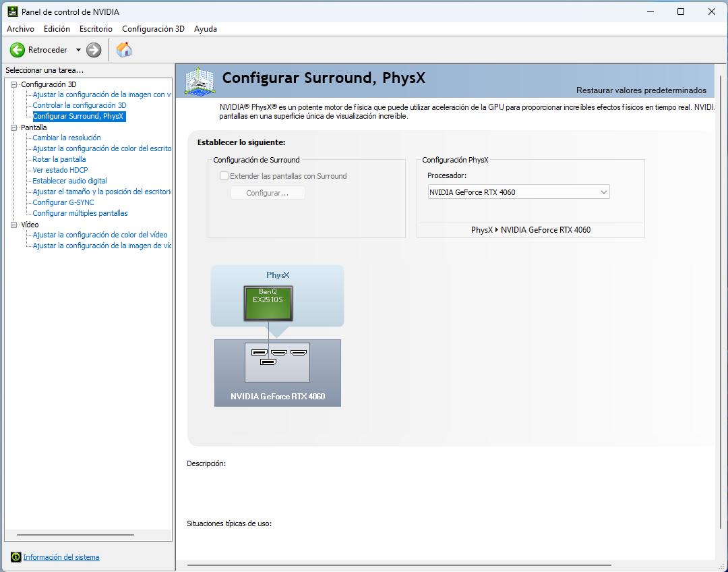This screenshot has height=572, width=728.
Task: Click the PhysX label above the monitor
Action: click(x=278, y=275)
